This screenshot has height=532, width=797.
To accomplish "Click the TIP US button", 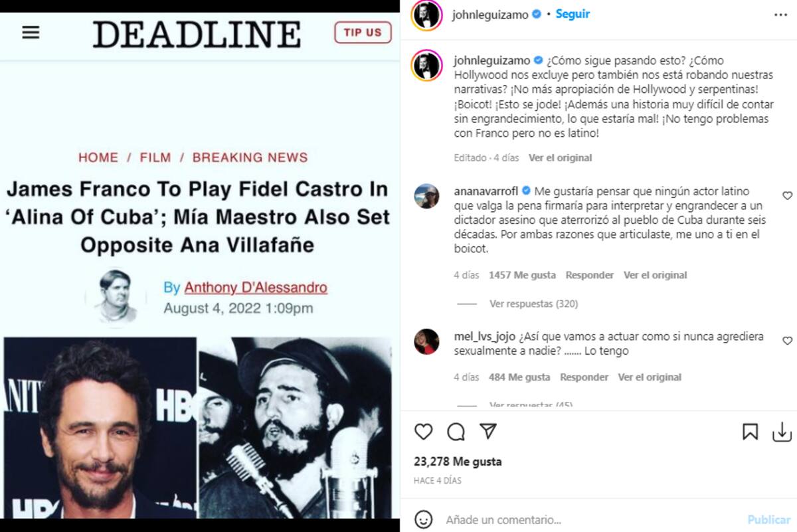I will [363, 33].
